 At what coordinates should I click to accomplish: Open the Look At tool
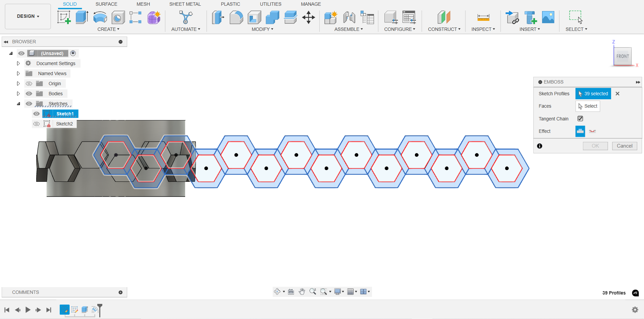[291, 291]
